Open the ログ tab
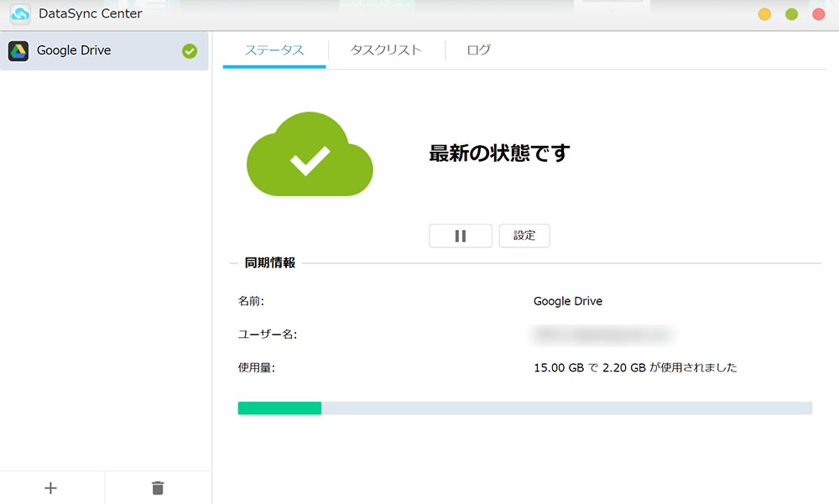 [478, 50]
